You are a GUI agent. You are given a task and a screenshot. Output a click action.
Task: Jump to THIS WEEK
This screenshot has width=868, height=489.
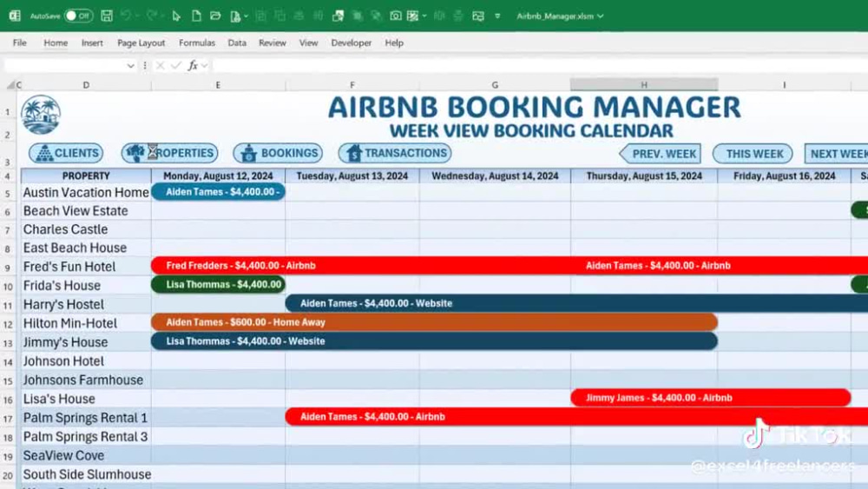[753, 154]
